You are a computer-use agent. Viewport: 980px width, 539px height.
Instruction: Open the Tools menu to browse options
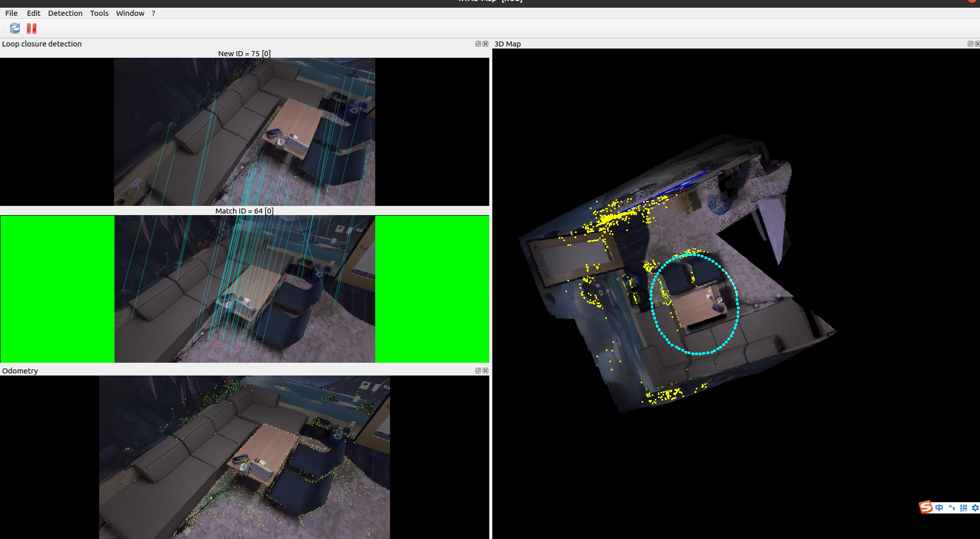99,13
